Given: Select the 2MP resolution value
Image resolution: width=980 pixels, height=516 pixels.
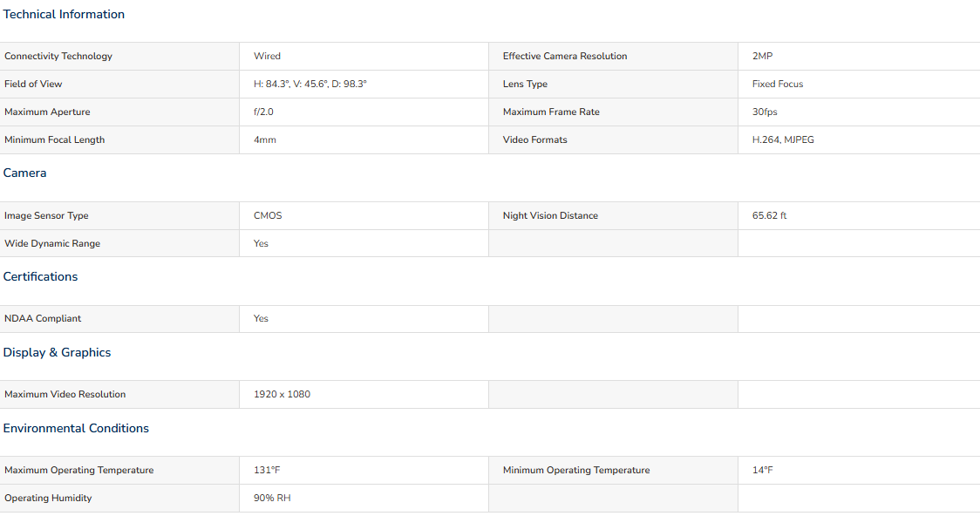Looking at the screenshot, I should [x=763, y=57].
